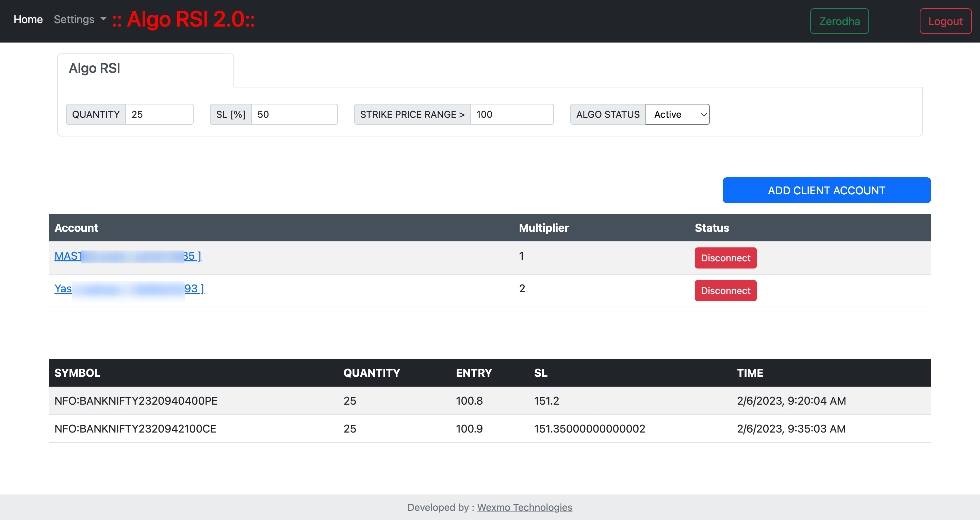The height and width of the screenshot is (520, 980).
Task: Focus the QUANTITY input field
Action: point(159,114)
